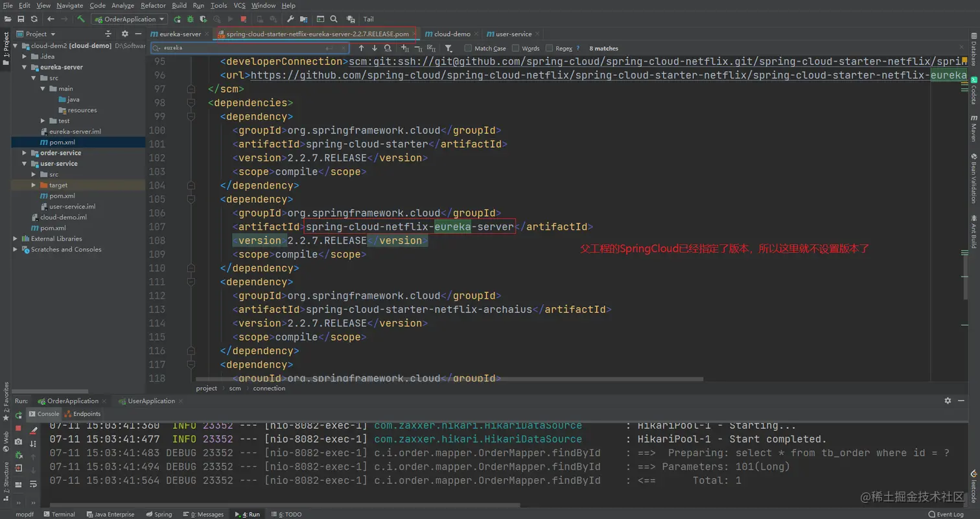Click the Build Project hammer icon

pos(81,19)
